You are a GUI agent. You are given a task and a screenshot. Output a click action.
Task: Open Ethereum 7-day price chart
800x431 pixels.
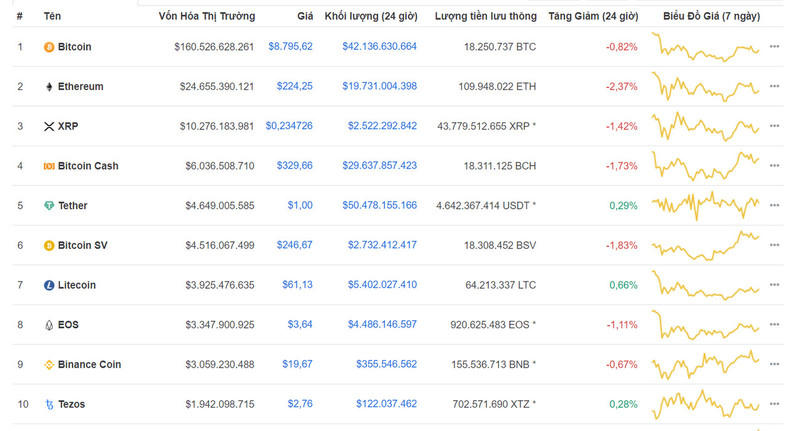[706, 87]
